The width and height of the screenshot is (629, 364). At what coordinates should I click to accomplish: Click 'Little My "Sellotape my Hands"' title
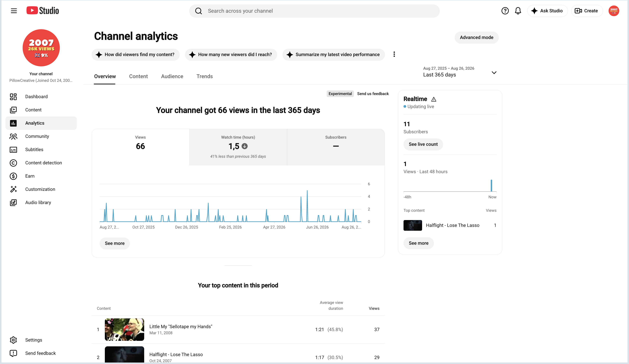[x=181, y=326]
